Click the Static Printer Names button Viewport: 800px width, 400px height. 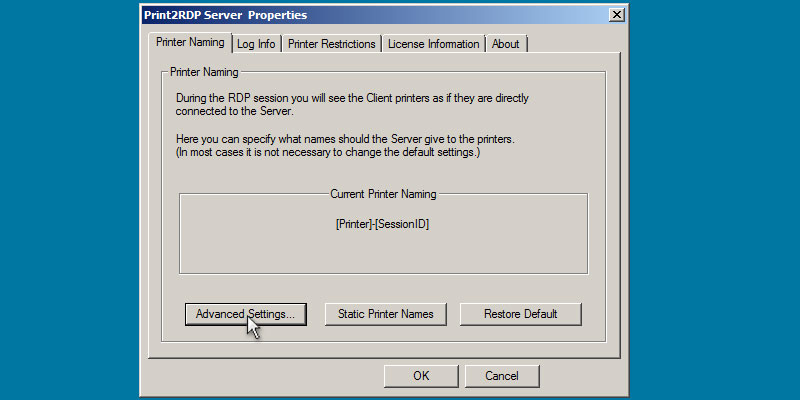(x=385, y=314)
